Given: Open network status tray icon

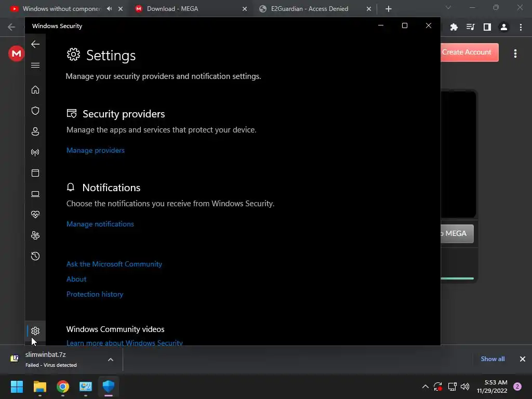Looking at the screenshot, I should click(452, 387).
